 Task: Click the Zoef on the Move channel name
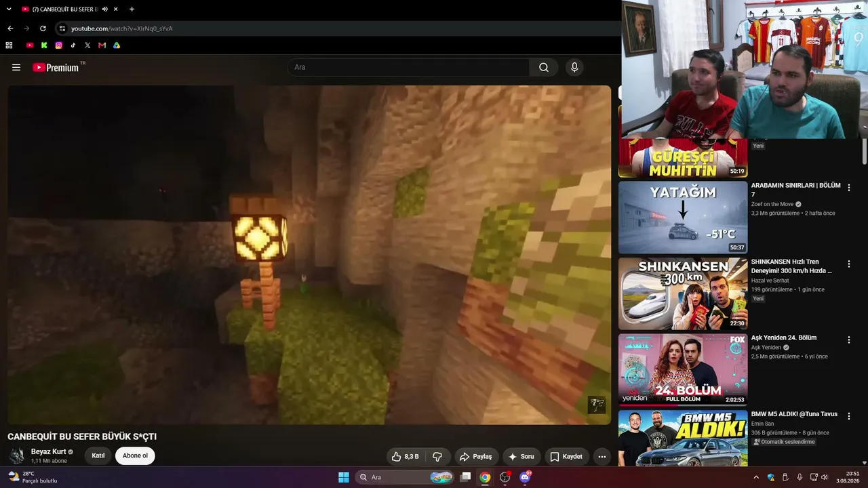point(772,204)
